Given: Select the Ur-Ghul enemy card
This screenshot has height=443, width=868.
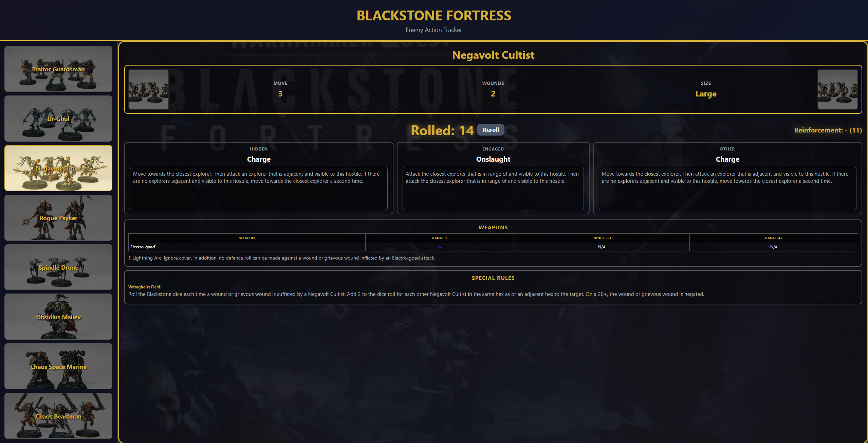Looking at the screenshot, I should [58, 119].
